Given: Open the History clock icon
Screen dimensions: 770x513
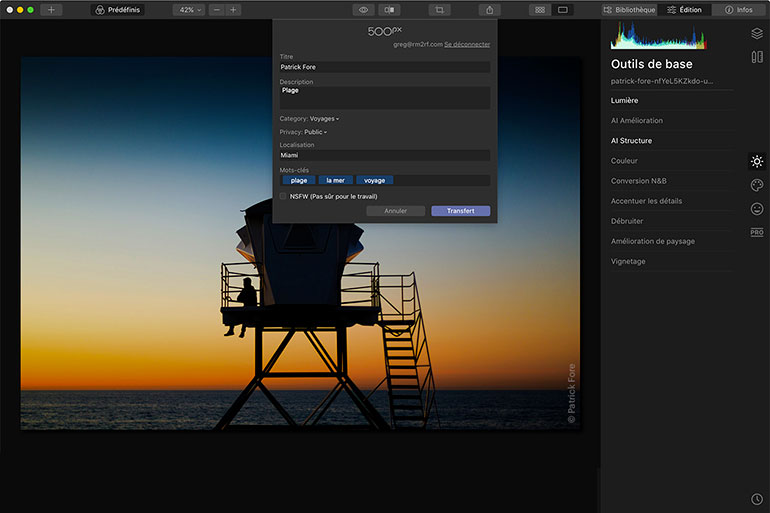Looking at the screenshot, I should [x=757, y=499].
